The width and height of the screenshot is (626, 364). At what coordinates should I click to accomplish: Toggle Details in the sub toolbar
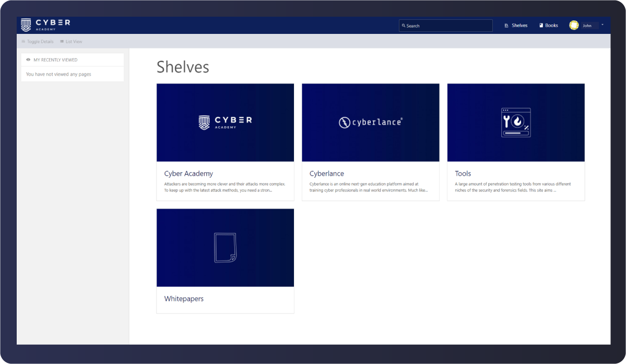tap(37, 42)
